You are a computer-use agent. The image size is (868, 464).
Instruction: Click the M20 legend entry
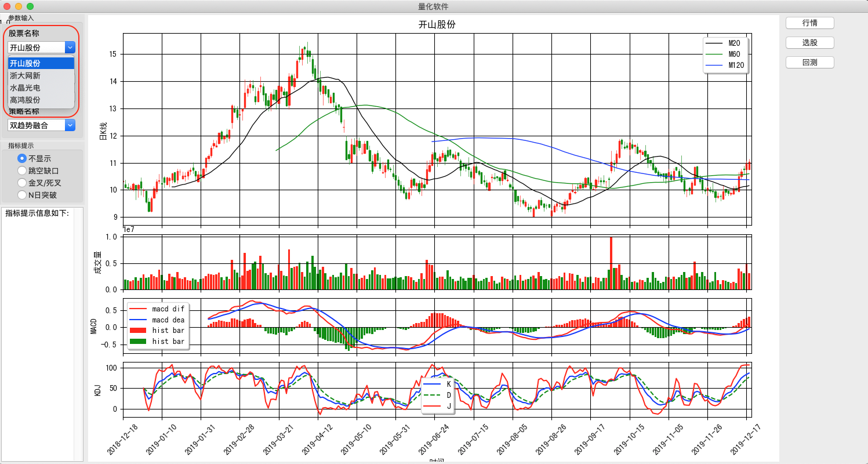click(725, 43)
